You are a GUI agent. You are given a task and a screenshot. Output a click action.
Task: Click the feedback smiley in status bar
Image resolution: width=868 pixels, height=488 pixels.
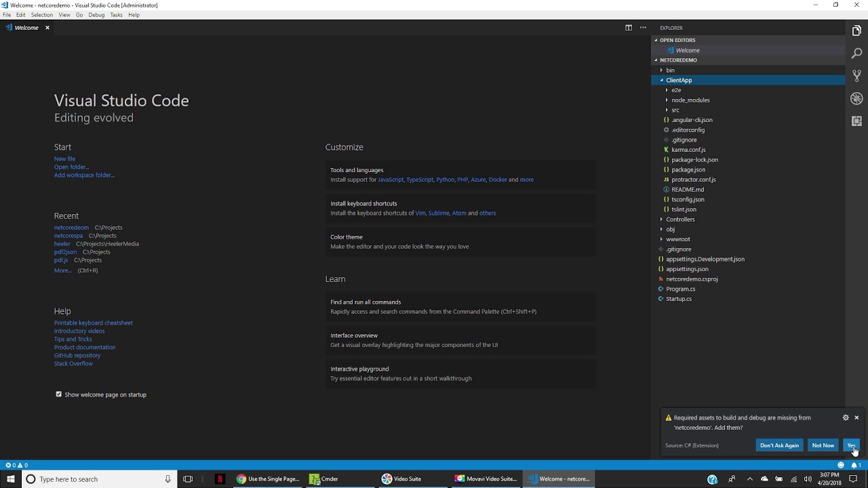pos(841,465)
